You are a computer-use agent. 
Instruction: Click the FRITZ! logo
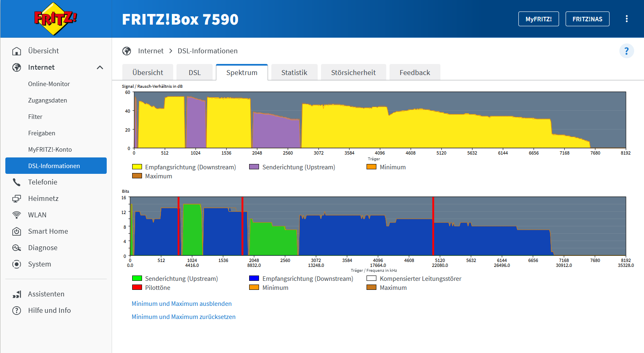click(55, 19)
